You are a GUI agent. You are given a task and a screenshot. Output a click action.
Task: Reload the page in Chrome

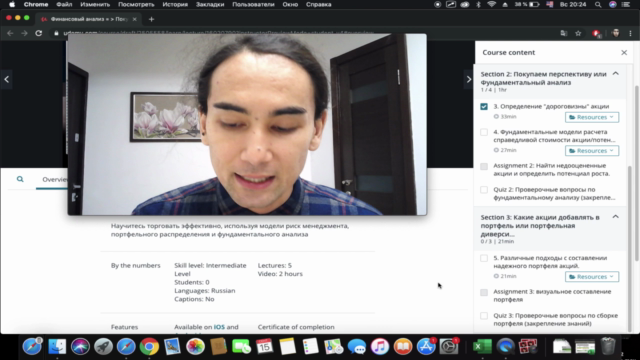click(x=38, y=33)
